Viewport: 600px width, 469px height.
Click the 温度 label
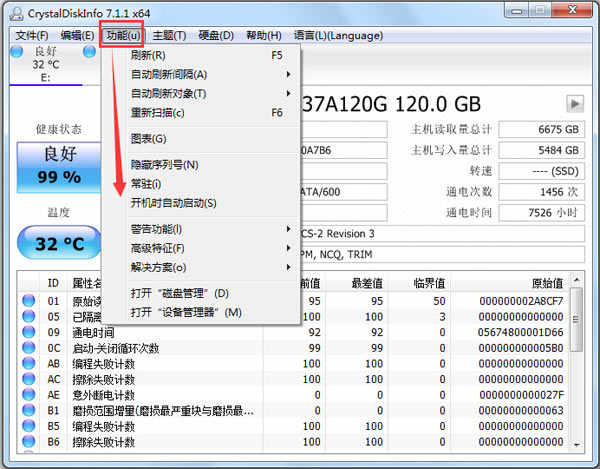tap(59, 212)
